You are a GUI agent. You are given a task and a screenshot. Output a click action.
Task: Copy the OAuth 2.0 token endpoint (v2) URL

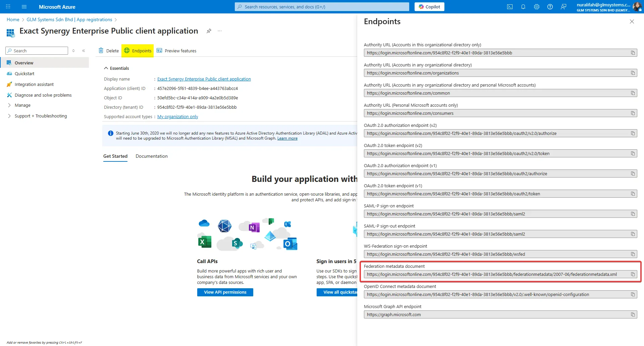pyautogui.click(x=633, y=154)
